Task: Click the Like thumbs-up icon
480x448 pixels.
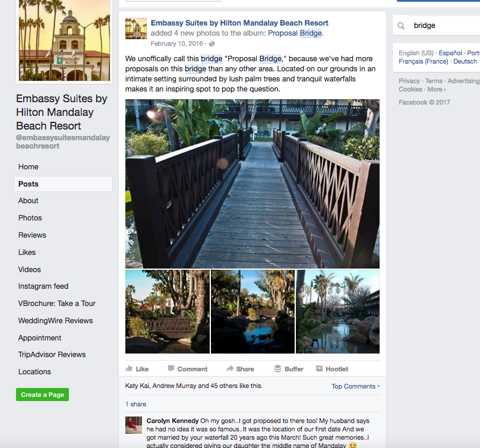Action: coord(129,368)
